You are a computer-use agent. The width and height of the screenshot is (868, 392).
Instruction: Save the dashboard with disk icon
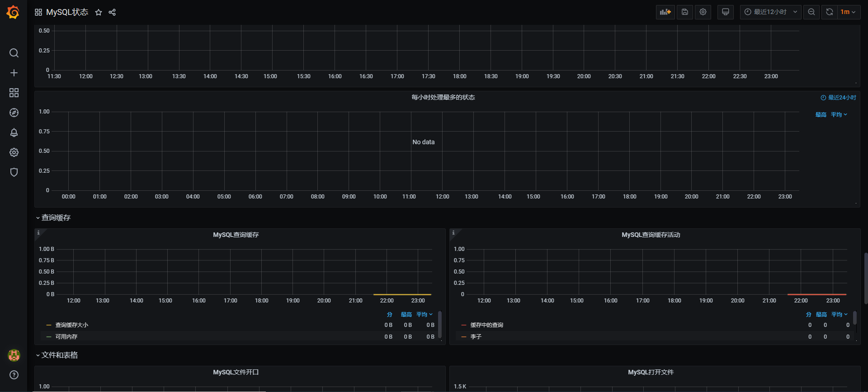click(685, 12)
